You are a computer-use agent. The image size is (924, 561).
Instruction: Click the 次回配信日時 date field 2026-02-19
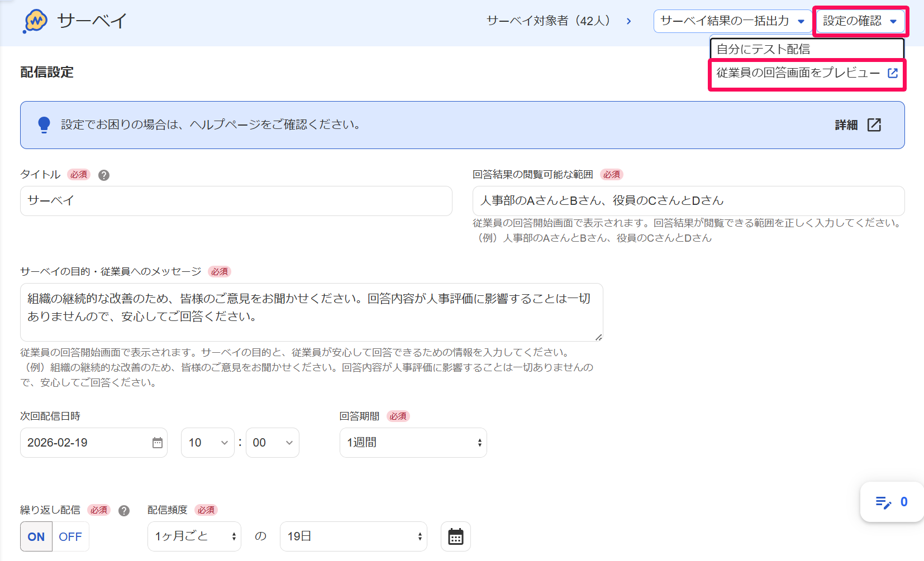[x=94, y=443]
